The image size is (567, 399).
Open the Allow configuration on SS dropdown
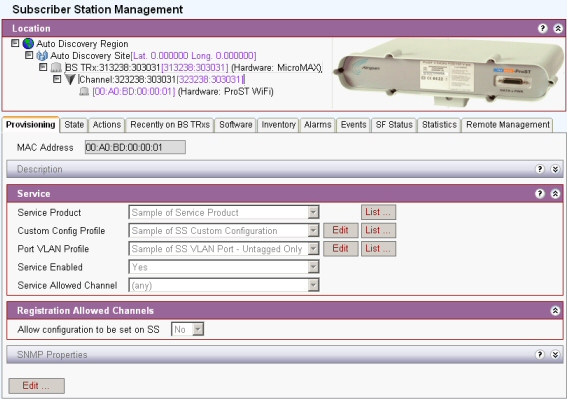[198, 329]
